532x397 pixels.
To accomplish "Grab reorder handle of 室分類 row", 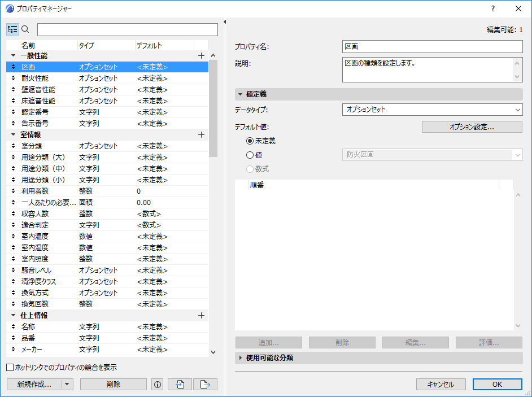I will pyautogui.click(x=13, y=146).
